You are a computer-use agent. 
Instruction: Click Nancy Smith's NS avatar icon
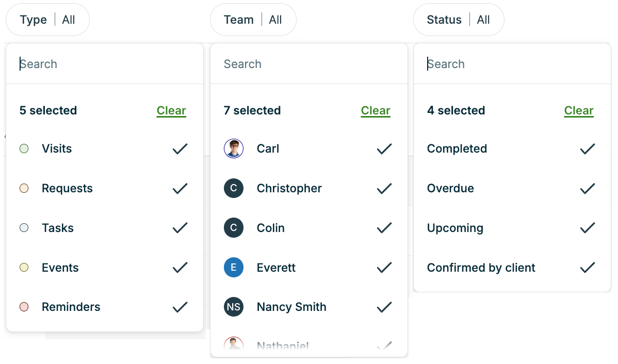pos(234,307)
